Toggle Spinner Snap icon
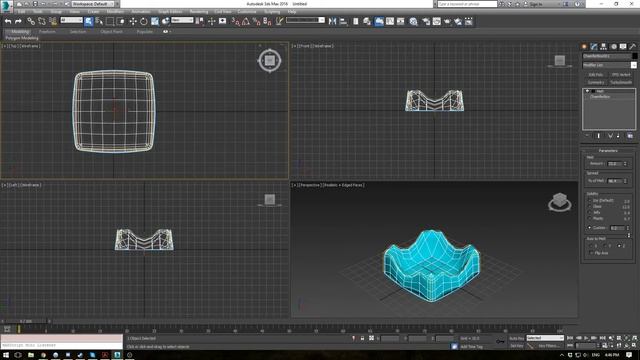 tap(267, 21)
